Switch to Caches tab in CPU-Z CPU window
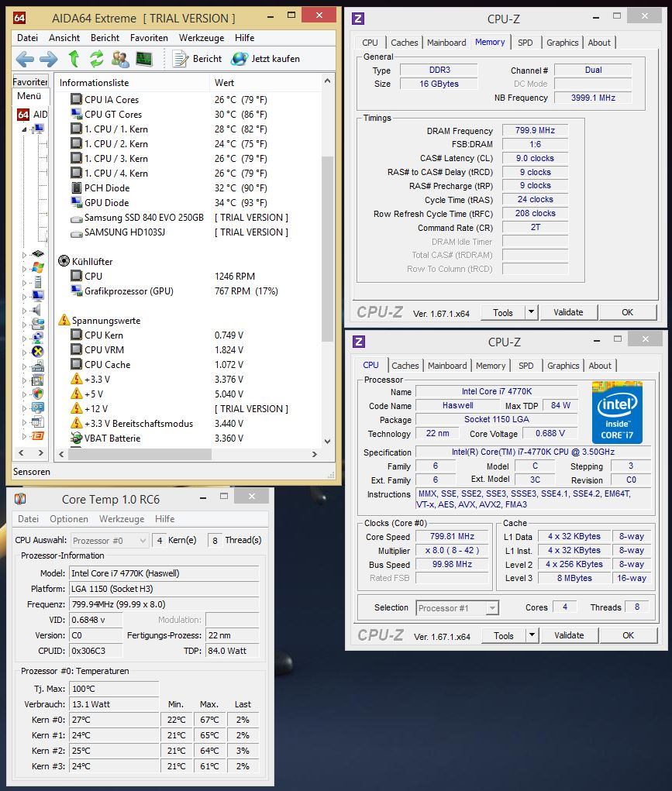The image size is (672, 791). (405, 366)
